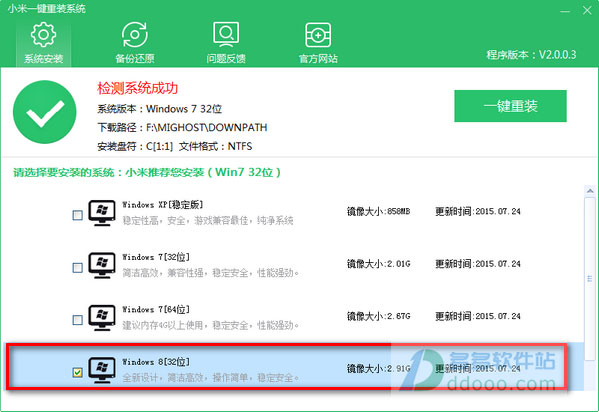The height and width of the screenshot is (412, 599).
Task: Click the 一键重装 button
Action: point(510,106)
